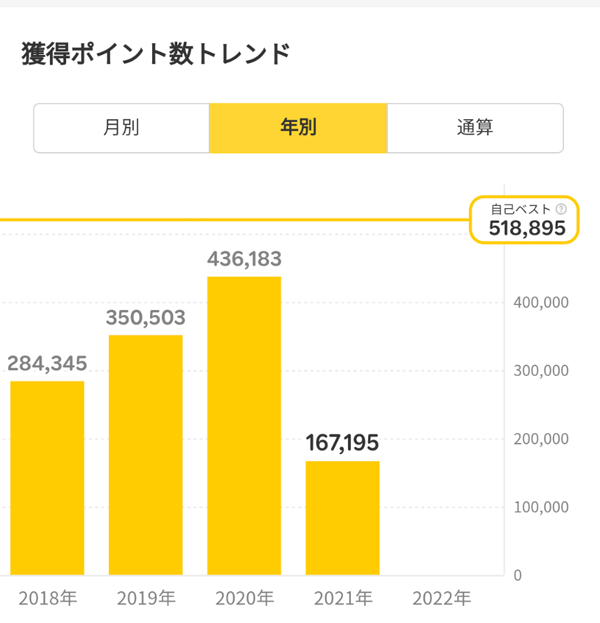This screenshot has height=623, width=600.
Task: Click the 436,183 value label
Action: [x=244, y=258]
